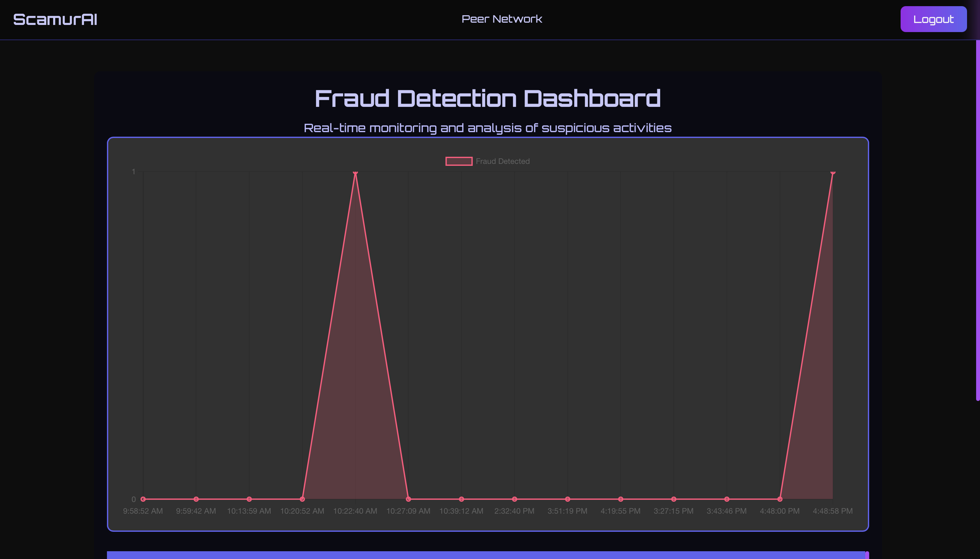Toggle the Fraud Detected legend swatch
This screenshot has width=980, height=559.
459,161
